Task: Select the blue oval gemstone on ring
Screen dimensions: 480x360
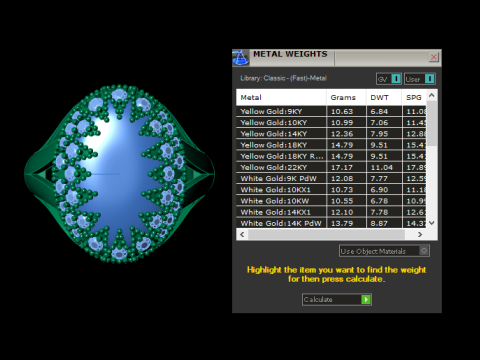Action: tap(118, 173)
